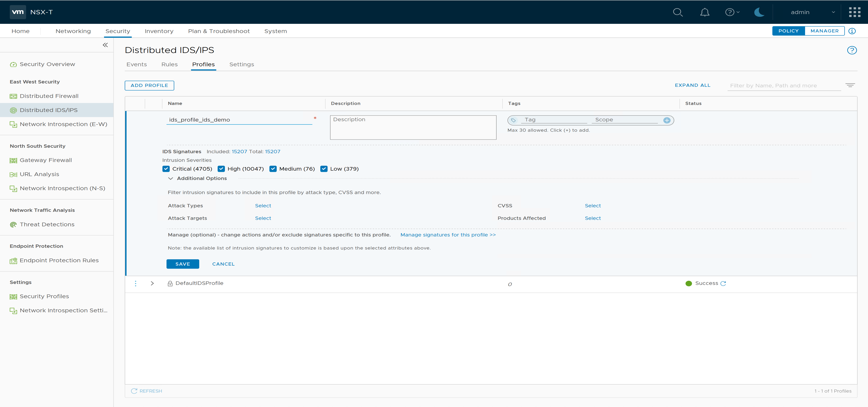Image resolution: width=868 pixels, height=407 pixels.
Task: Click the CANCEL button
Action: pos(223,264)
